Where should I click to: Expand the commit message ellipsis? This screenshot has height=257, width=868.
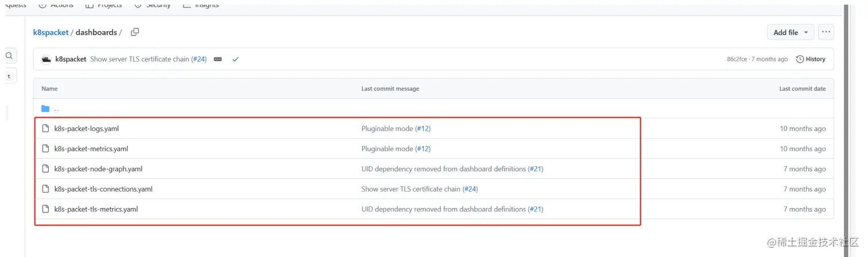pos(218,59)
